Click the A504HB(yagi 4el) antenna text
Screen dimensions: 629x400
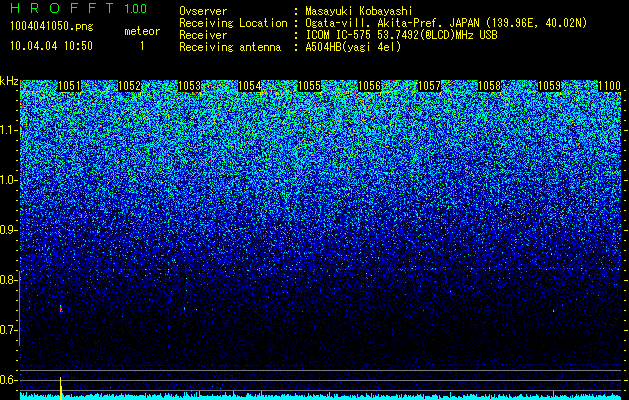tap(353, 47)
